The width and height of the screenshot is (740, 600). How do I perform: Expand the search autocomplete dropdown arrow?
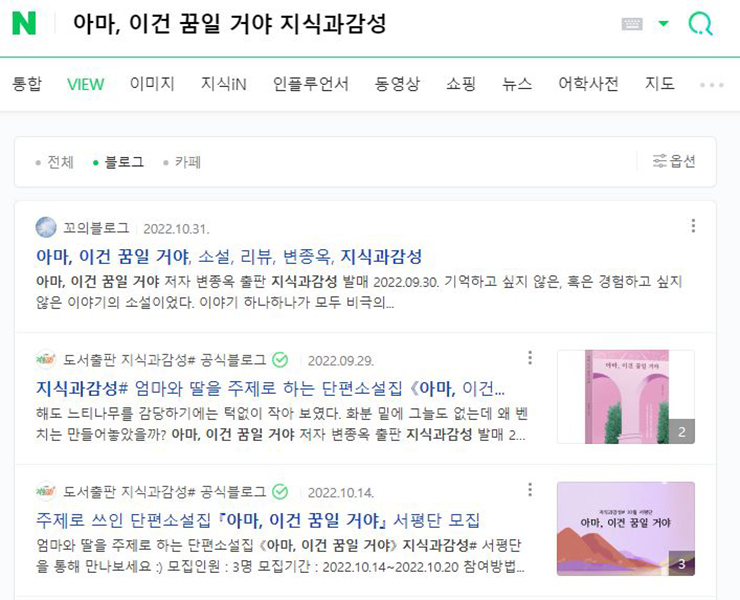click(x=664, y=23)
